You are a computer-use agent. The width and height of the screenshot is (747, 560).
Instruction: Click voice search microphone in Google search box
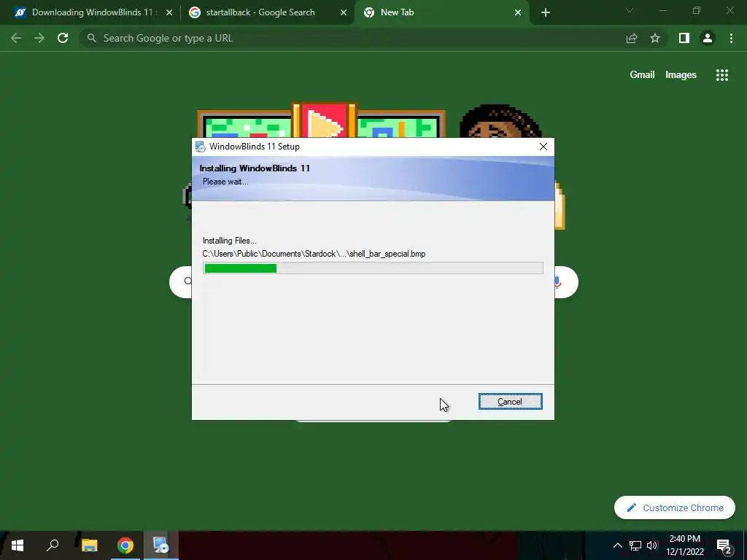click(x=558, y=282)
